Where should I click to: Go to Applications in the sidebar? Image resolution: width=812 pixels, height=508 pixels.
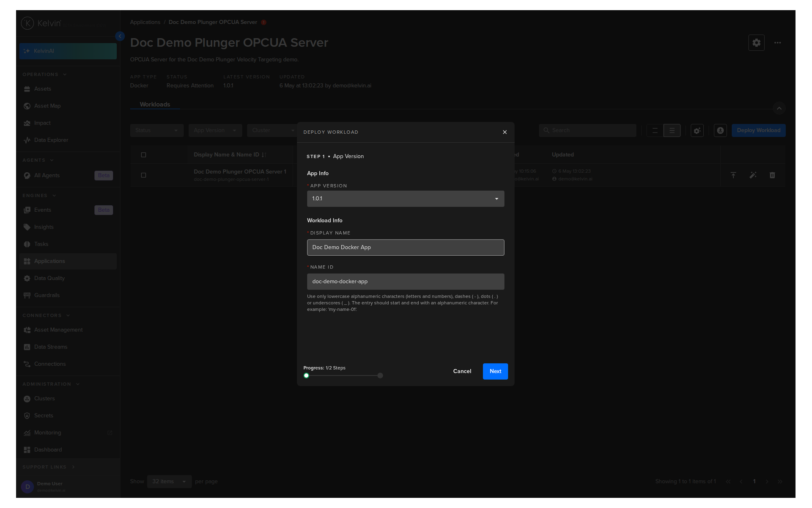click(x=68, y=261)
